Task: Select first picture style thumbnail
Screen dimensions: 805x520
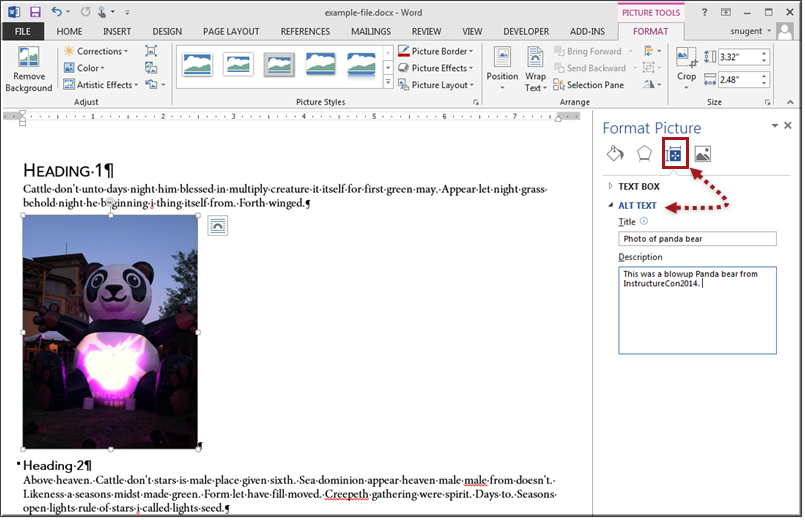Action: pyautogui.click(x=197, y=65)
